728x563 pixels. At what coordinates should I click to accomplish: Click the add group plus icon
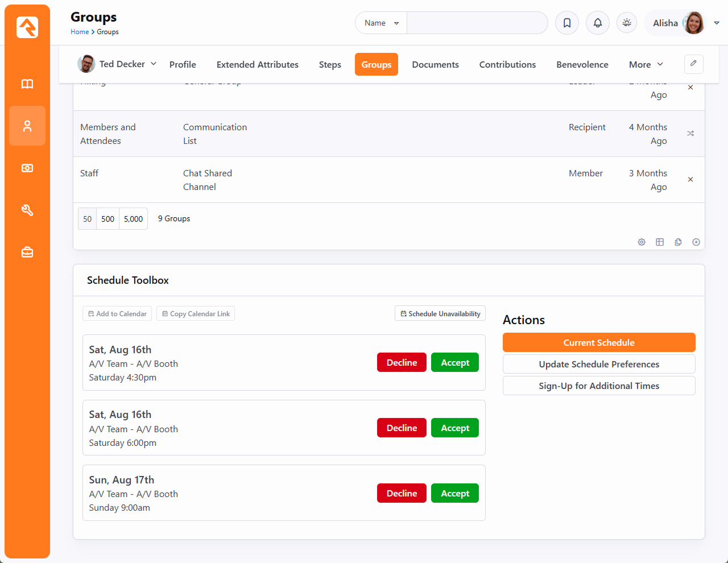tap(696, 242)
